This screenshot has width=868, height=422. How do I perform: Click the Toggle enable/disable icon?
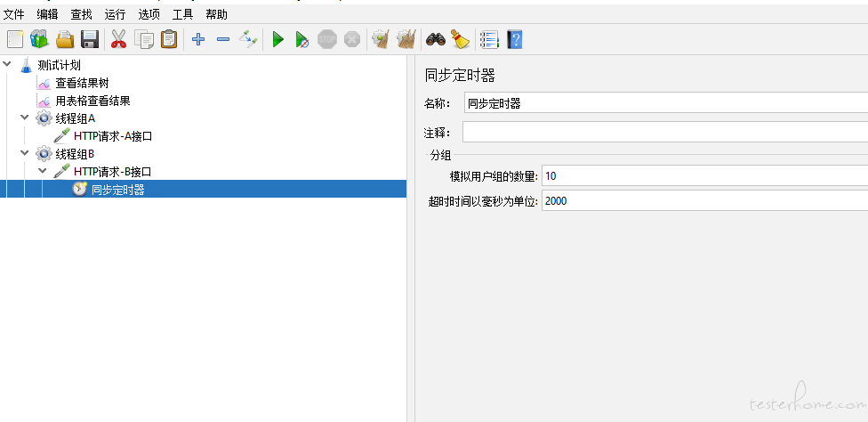(x=248, y=39)
